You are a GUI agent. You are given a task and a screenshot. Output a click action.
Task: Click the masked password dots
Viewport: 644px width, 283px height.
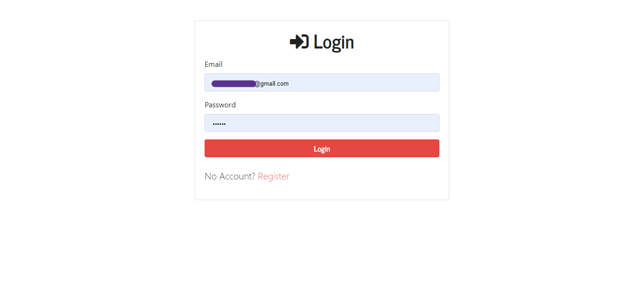(x=220, y=123)
